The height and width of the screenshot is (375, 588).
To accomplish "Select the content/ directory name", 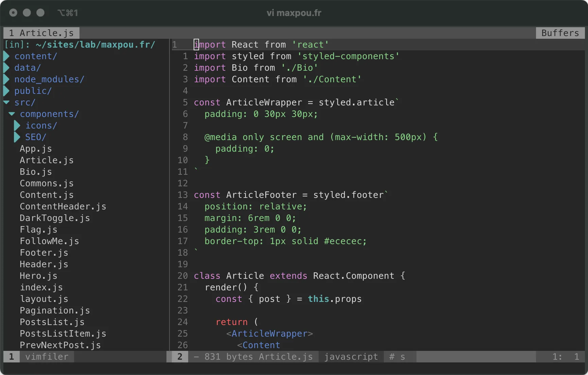I will (x=36, y=56).
